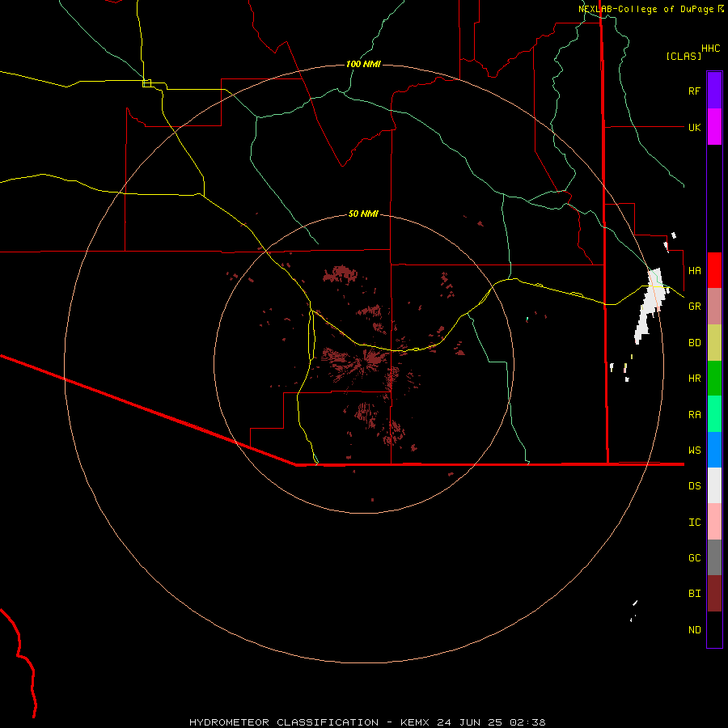Image resolution: width=728 pixels, height=728 pixels.
Task: Click the RF legend label
Action: coord(694,91)
